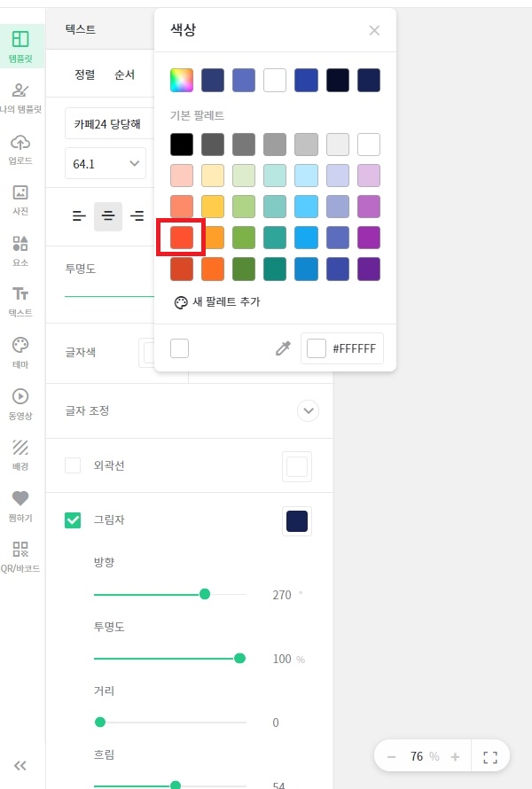The width and height of the screenshot is (532, 789).
Task: Open the 업로드 panel
Action: pyautogui.click(x=20, y=150)
